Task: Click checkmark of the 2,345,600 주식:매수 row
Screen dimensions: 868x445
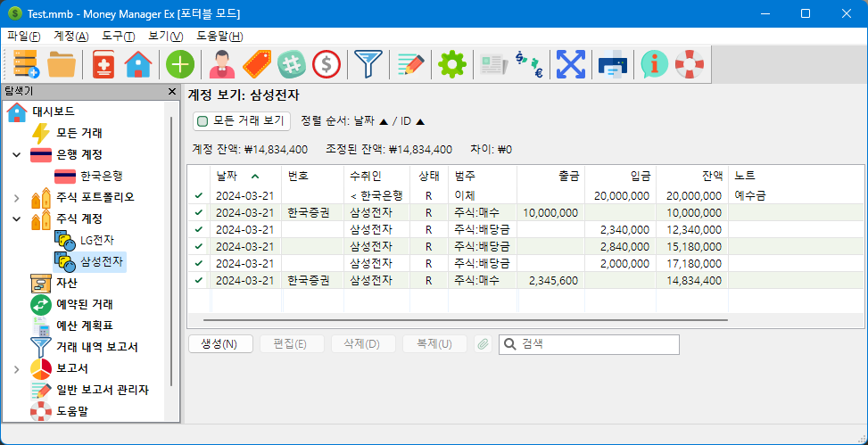Action: [x=199, y=281]
